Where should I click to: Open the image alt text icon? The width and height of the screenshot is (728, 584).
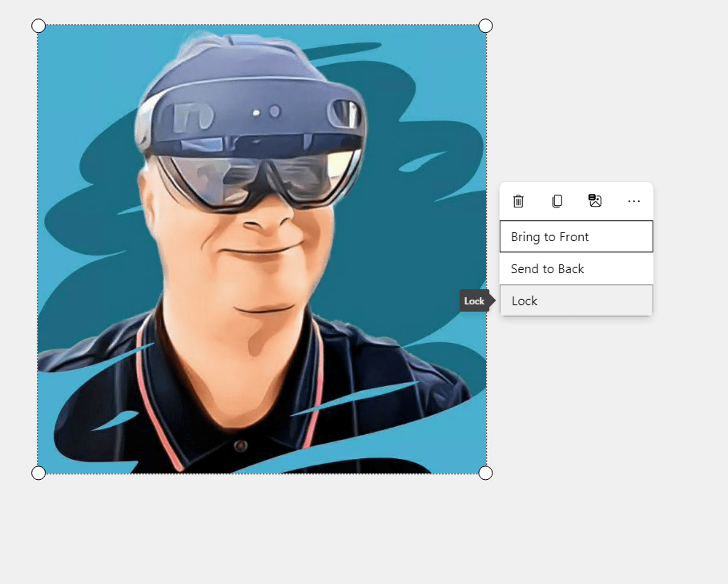click(x=595, y=201)
